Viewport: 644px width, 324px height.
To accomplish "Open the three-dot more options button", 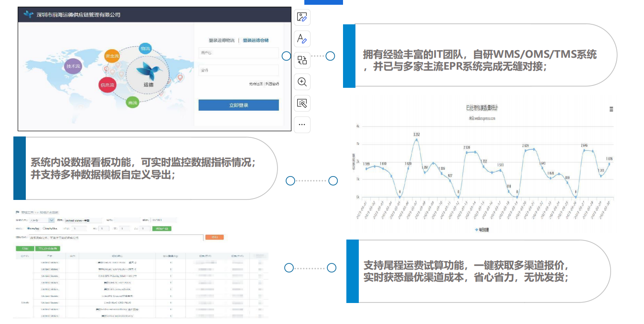I will click(x=302, y=125).
